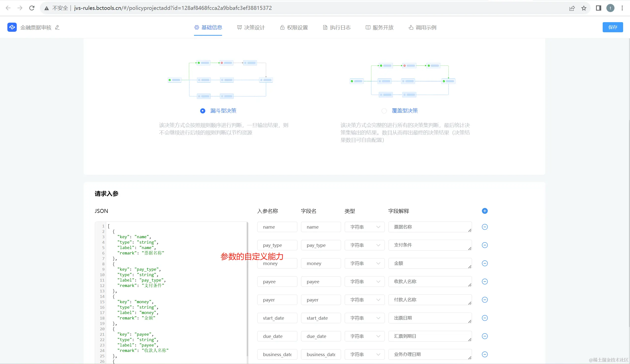Open the type dropdown for the name row

point(364,227)
